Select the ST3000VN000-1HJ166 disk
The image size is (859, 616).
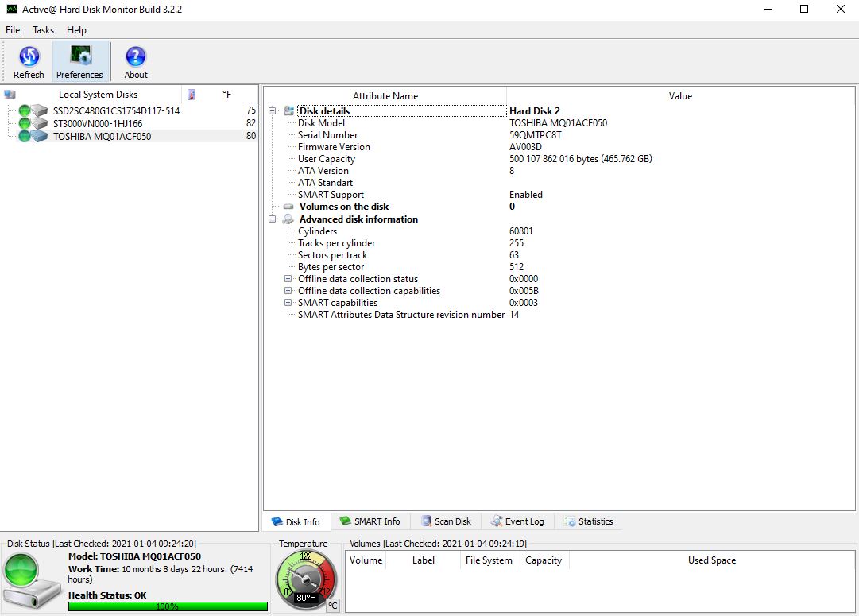pos(97,124)
